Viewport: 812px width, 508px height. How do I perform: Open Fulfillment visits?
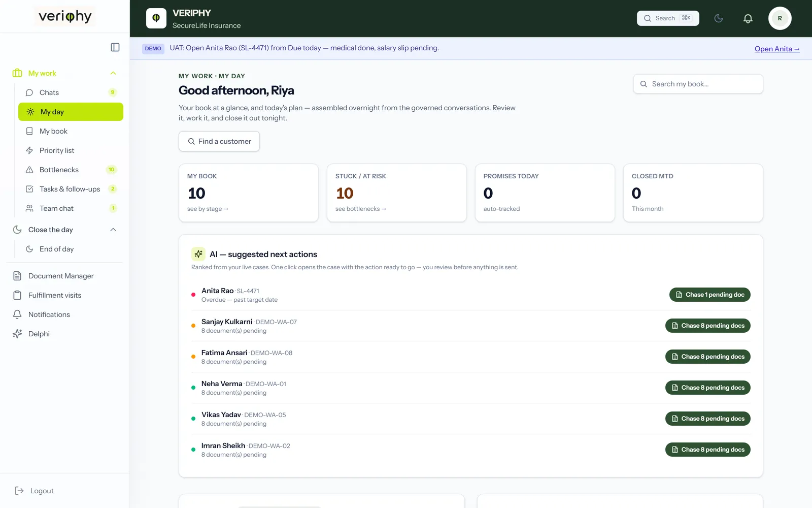pos(64,295)
